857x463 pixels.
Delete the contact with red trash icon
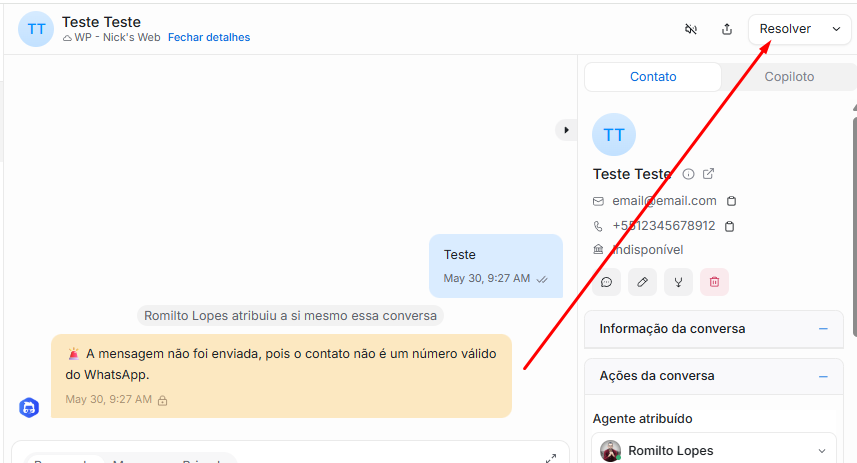pyautogui.click(x=714, y=282)
